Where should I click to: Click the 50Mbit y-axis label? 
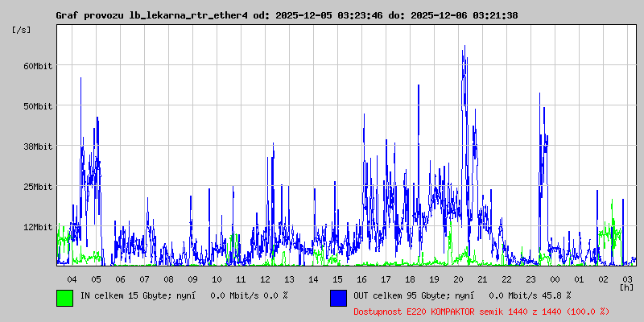click(x=38, y=106)
